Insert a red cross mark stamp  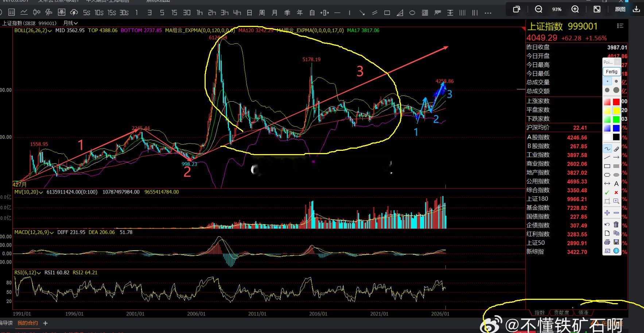coord(616,192)
